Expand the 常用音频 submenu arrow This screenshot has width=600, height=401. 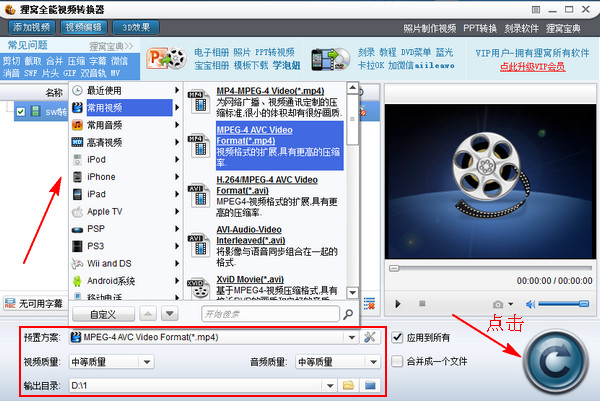pos(177,125)
